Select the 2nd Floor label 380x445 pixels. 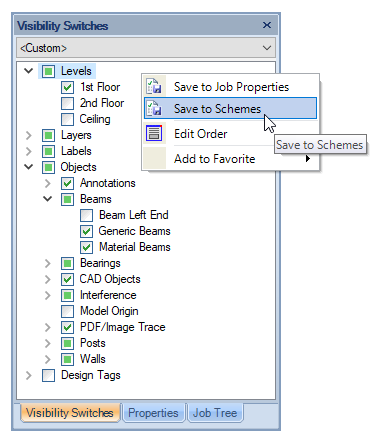[x=102, y=103]
